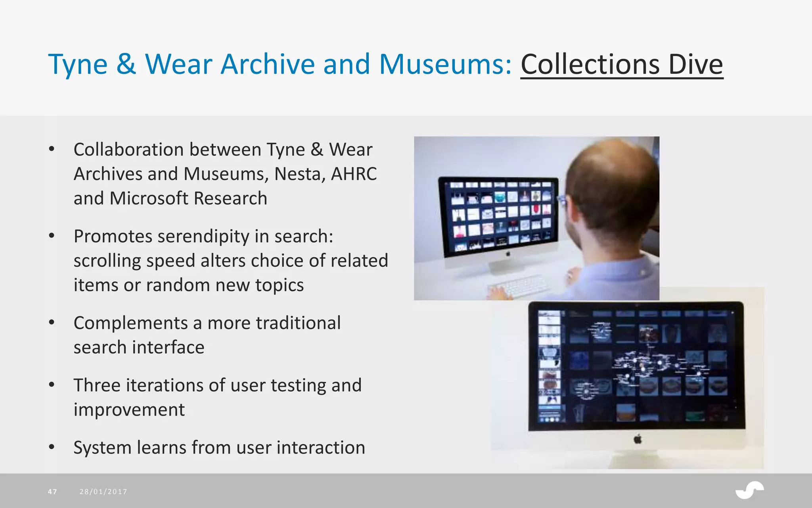The width and height of the screenshot is (812, 508).
Task: Click the slide number 47
Action: 52,492
